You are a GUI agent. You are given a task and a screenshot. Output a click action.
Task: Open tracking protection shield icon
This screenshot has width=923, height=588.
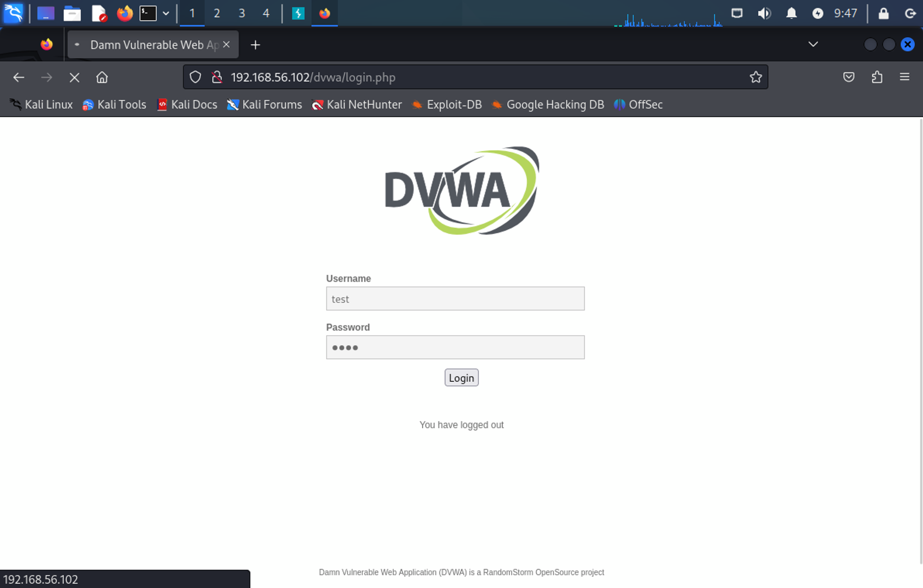click(195, 77)
